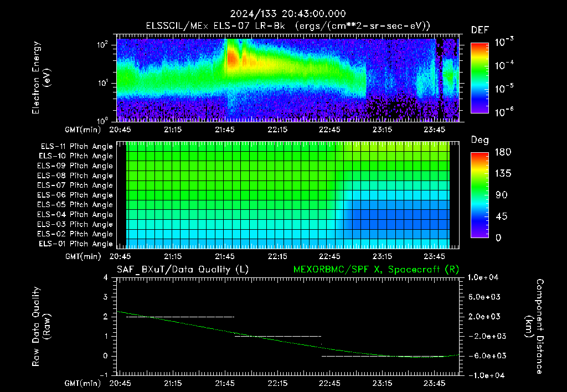567x392 pixels.
Task: Click the DEF legend title text
Action: tap(480, 30)
